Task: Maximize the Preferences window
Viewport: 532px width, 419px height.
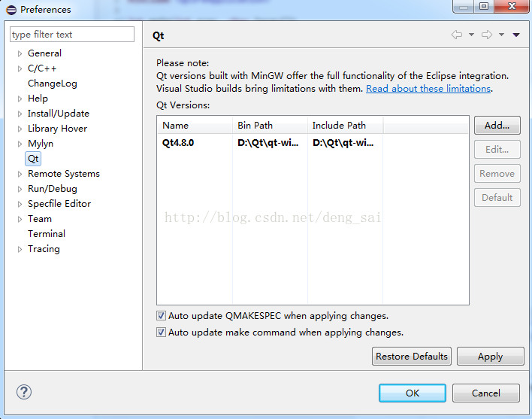Action: (484, 7)
